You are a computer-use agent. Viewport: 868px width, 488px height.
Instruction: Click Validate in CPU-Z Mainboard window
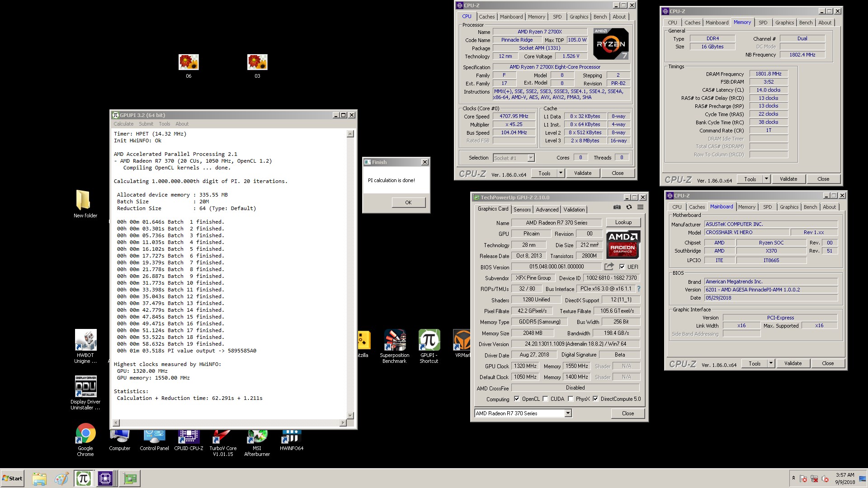(793, 363)
